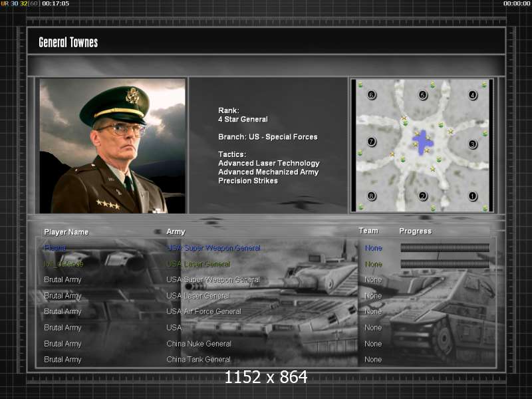Click Brutal Army name in China Tank General row

click(63, 360)
